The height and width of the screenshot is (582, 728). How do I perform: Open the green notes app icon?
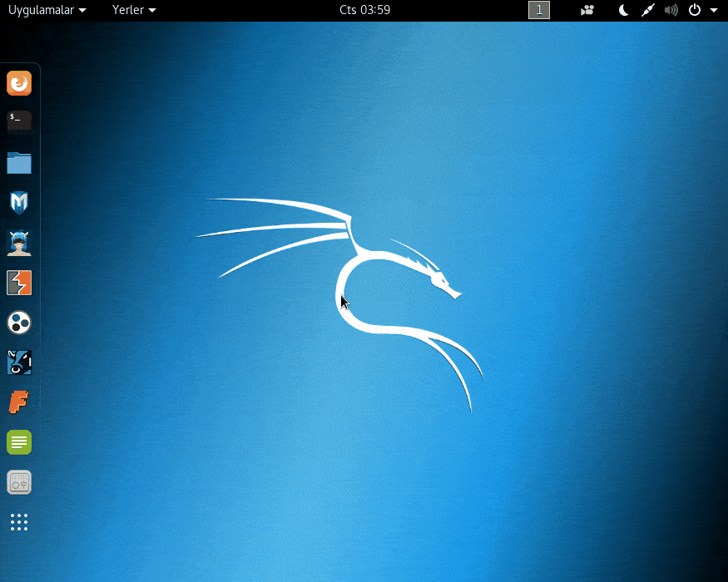point(19,442)
